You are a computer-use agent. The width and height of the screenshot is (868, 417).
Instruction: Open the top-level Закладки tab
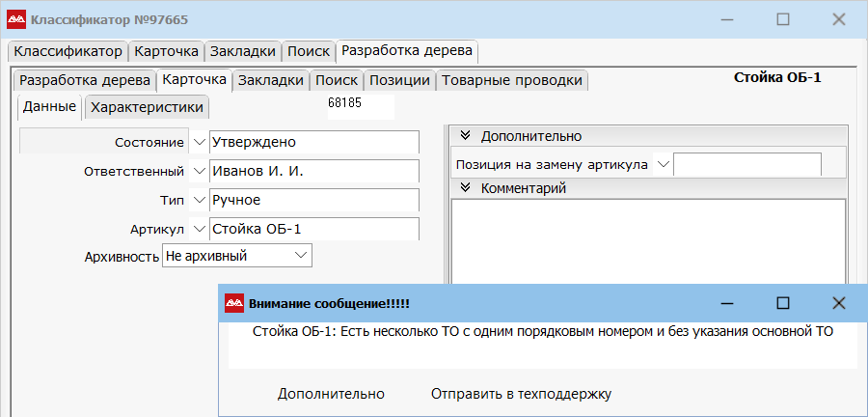(243, 50)
